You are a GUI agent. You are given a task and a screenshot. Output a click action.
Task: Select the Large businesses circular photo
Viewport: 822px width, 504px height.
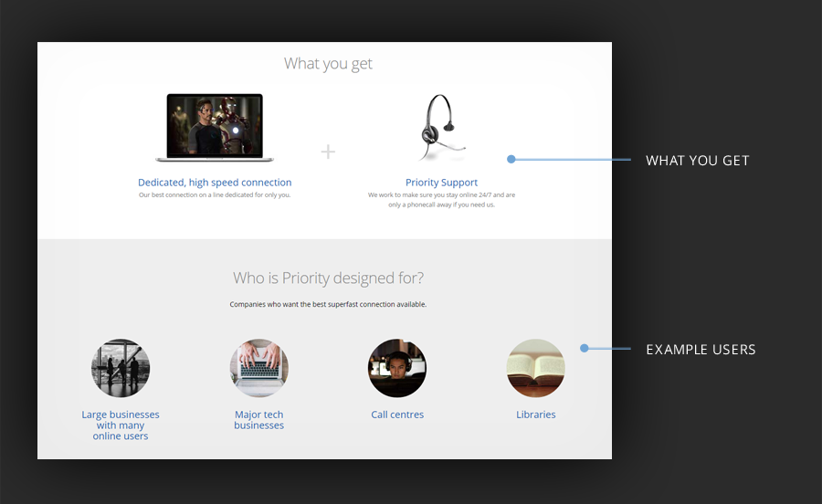tap(121, 368)
